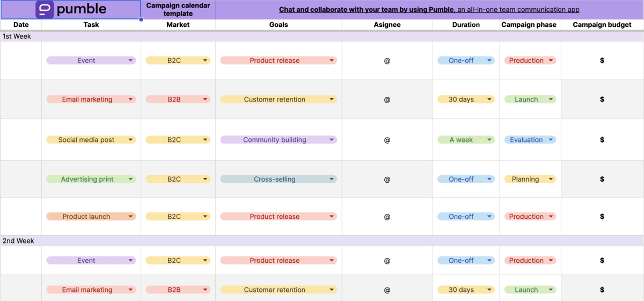644x301 pixels.
Task: Expand the Advertising print dropdown arrow
Action: 130,179
